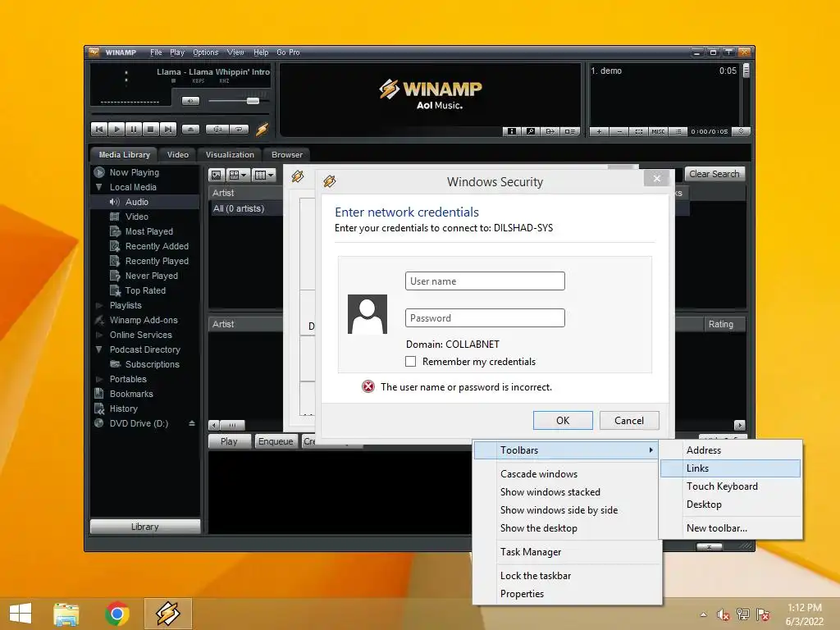This screenshot has height=630, width=840.
Task: Open File Explorer from the taskbar
Action: tap(66, 614)
